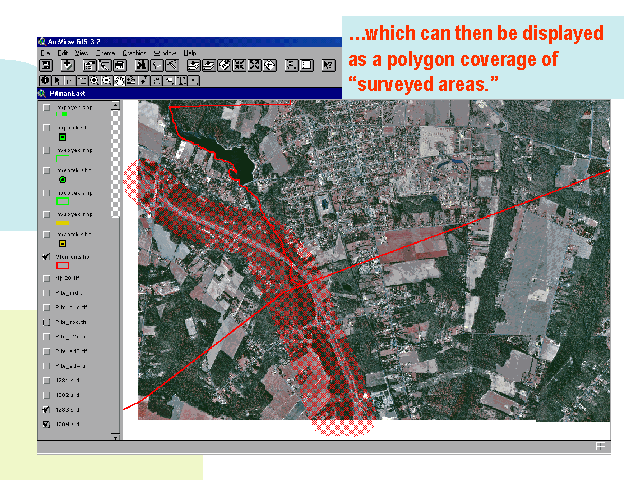
Task: Activate the Zoom In magnifier tool
Action: coord(92,80)
